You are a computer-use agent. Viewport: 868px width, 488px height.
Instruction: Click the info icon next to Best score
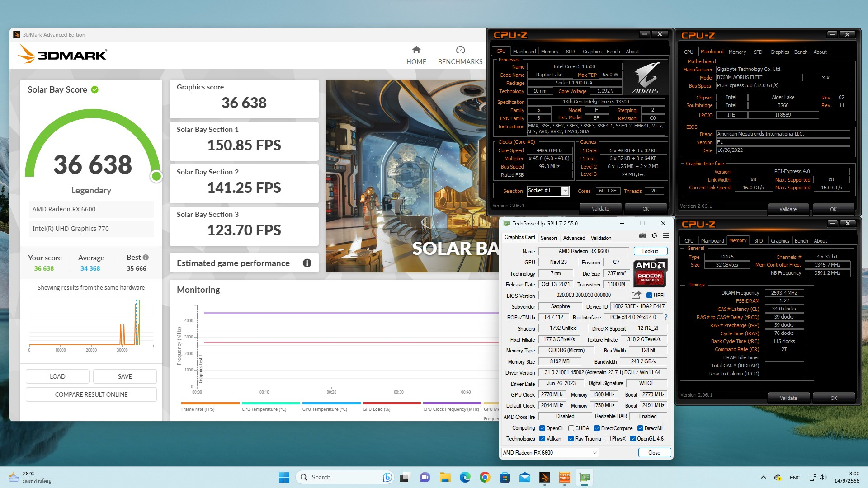[146, 257]
